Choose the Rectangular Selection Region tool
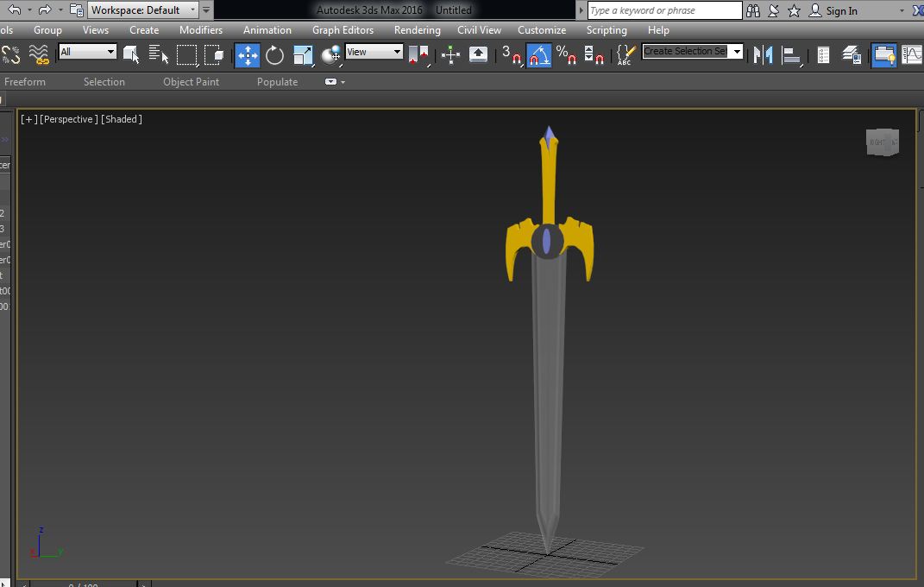Viewport: 924px width, 587px height. tap(186, 55)
